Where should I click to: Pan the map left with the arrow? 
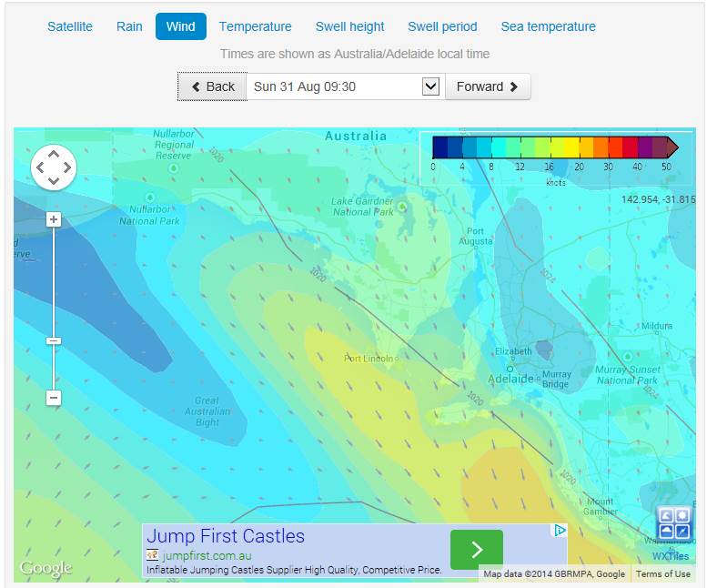click(x=41, y=167)
